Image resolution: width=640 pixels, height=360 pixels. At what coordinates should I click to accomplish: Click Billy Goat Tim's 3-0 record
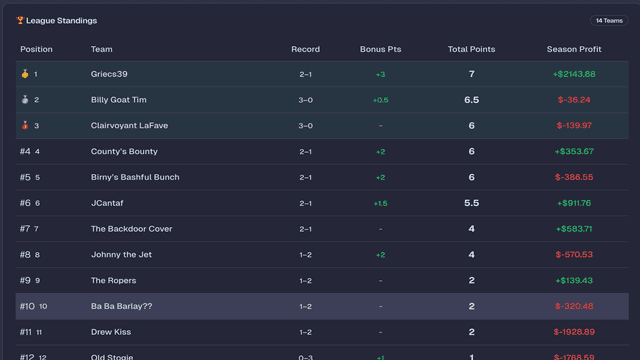(305, 100)
